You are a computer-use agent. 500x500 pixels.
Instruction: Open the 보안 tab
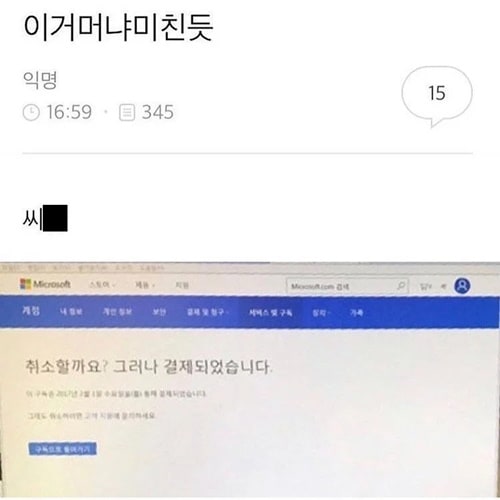point(159,312)
